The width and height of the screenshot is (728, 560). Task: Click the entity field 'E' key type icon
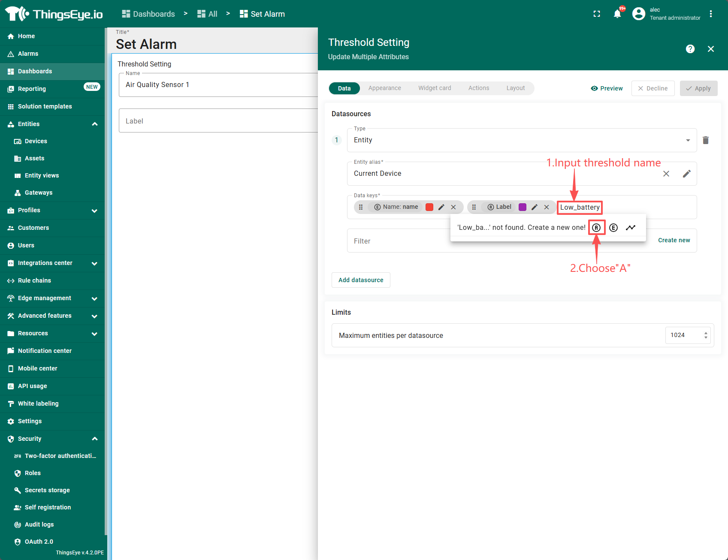[613, 228]
